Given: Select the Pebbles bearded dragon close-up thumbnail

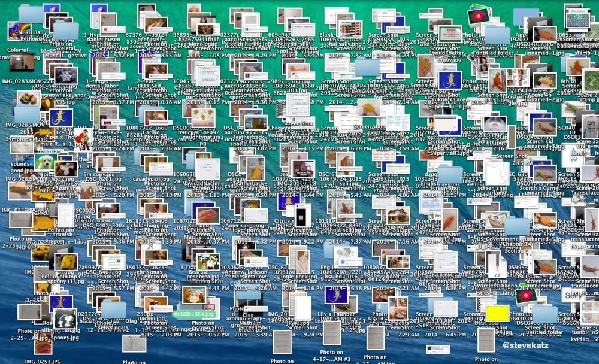Looking at the screenshot, I should coord(208,215).
